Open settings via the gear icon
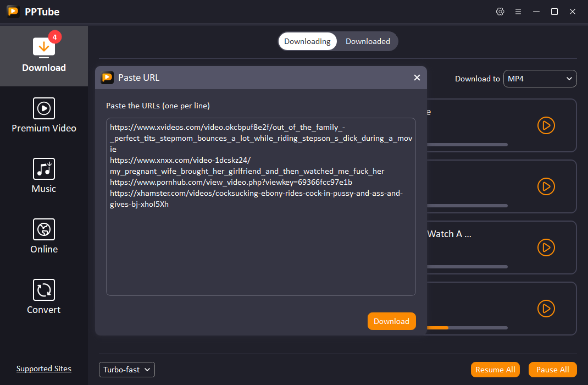 pyautogui.click(x=500, y=12)
